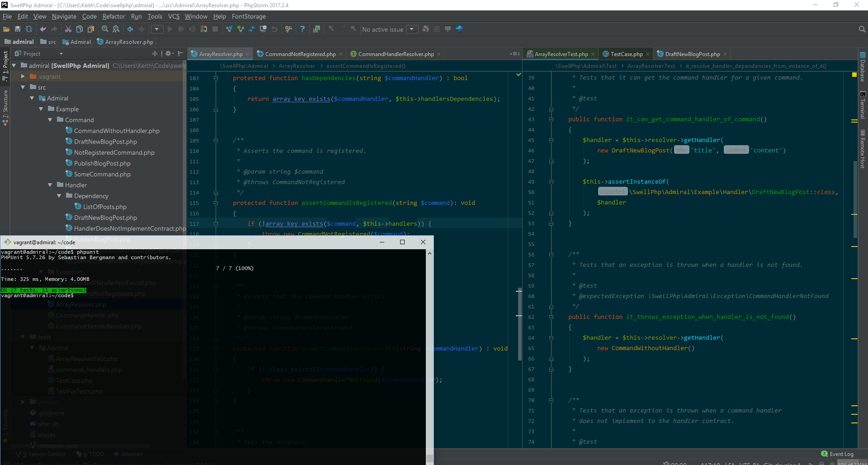This screenshot has width=868, height=465.
Task: Click the Find magnifier toolbar icon
Action: point(105,29)
